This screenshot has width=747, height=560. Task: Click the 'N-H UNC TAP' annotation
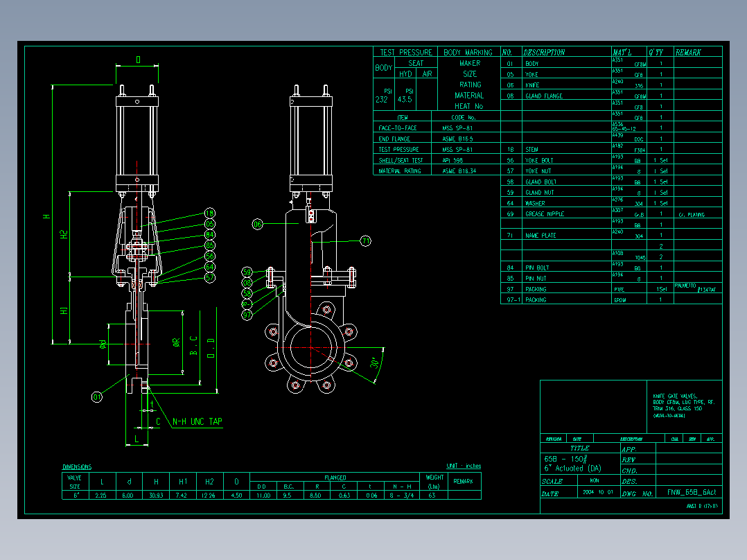pyautogui.click(x=197, y=422)
